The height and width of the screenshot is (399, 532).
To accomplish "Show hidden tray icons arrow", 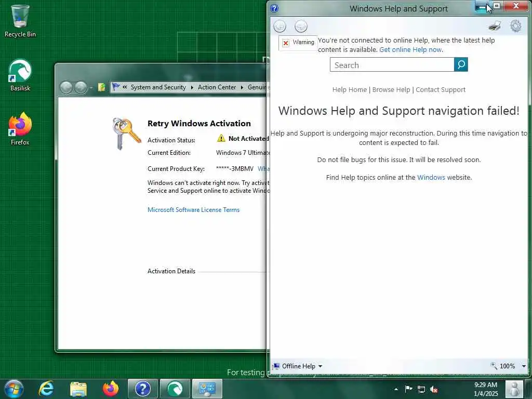I will 396,389.
